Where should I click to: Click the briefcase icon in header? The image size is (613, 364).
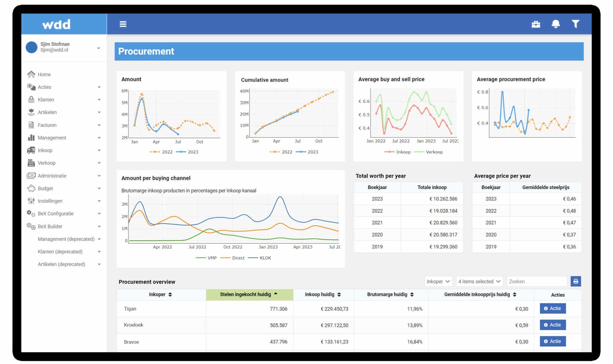pos(535,24)
